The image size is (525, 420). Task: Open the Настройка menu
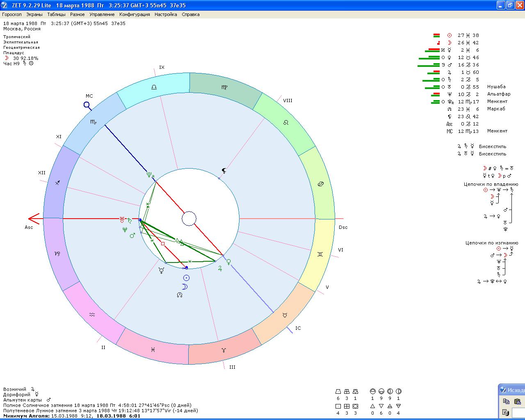166,14
